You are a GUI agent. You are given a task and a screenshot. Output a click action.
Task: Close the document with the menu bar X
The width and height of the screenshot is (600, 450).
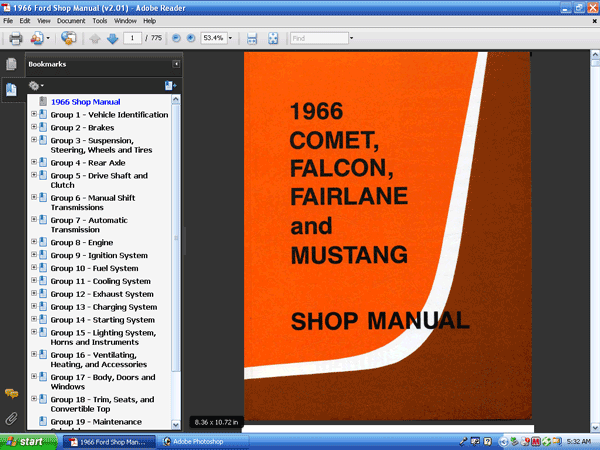(595, 21)
